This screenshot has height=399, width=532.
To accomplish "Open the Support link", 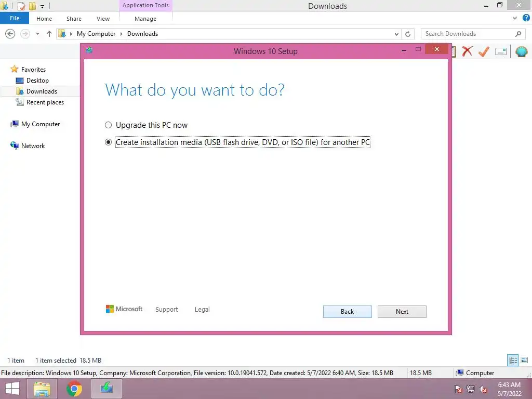I will pyautogui.click(x=167, y=310).
